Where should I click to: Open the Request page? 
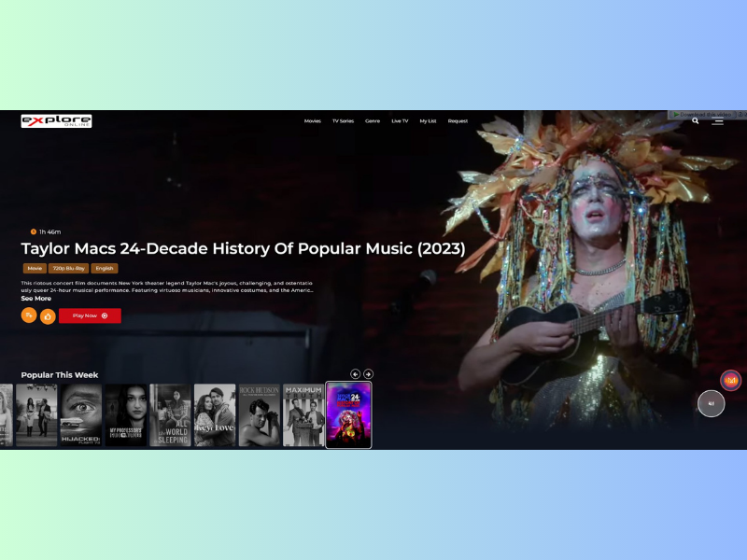(458, 121)
